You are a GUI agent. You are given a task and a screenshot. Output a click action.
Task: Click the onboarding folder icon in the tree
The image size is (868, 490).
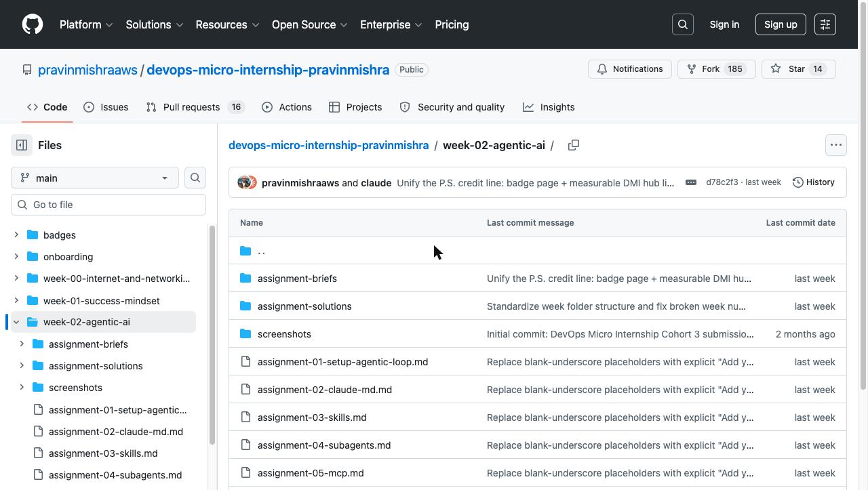(33, 257)
